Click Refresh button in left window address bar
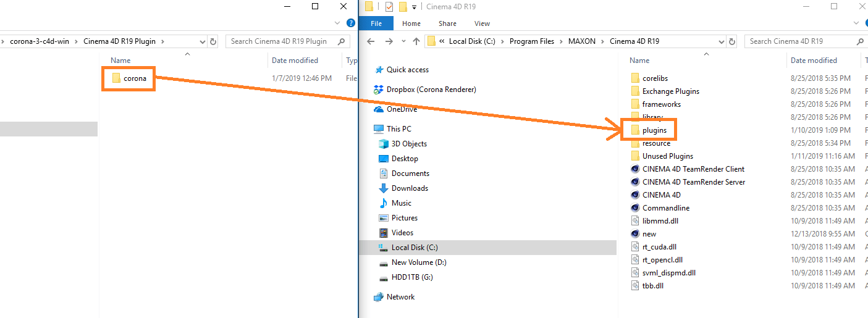This screenshot has height=318, width=868. pyautogui.click(x=214, y=41)
